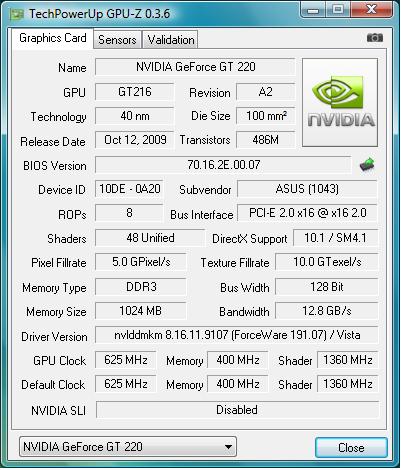Click the NVIDIA SLI label
The height and width of the screenshot is (470, 402).
58,411
